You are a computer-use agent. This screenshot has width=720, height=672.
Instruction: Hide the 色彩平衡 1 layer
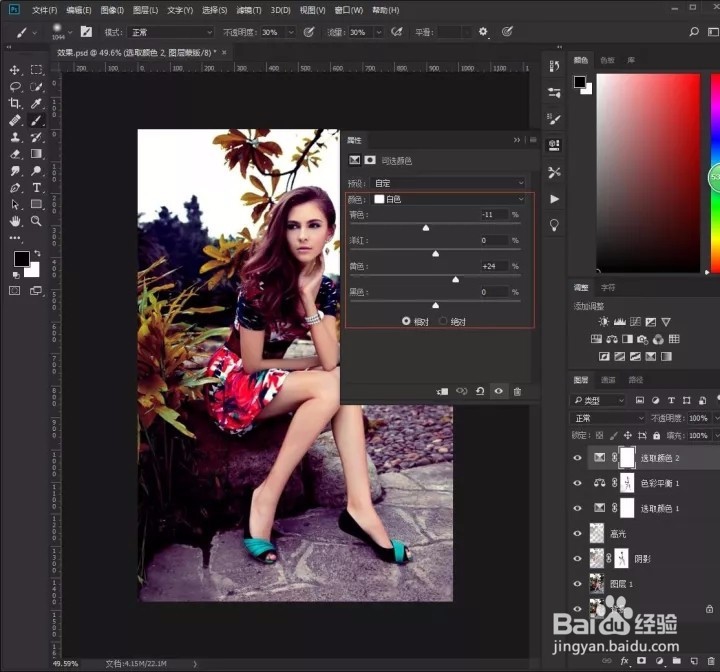(x=578, y=483)
